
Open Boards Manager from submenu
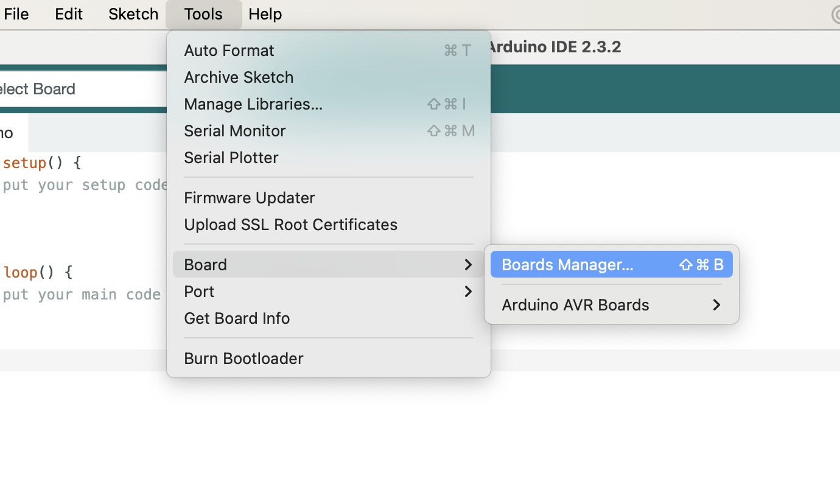(612, 265)
